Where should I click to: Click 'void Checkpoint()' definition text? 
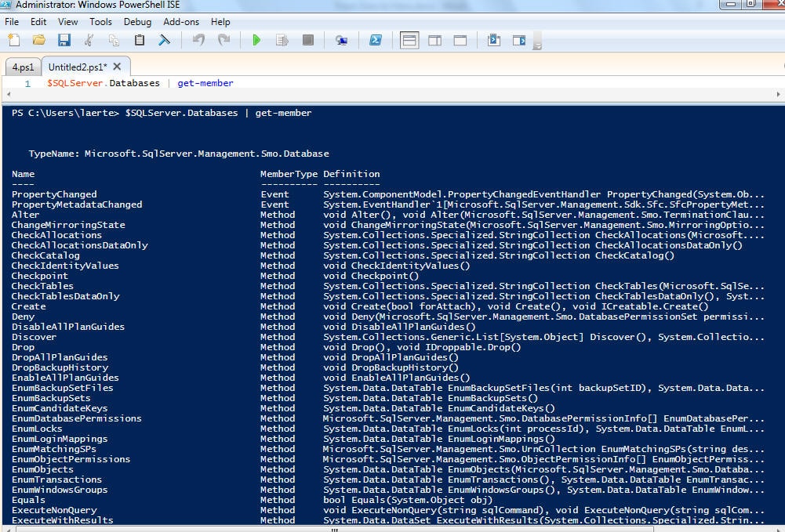(x=371, y=276)
